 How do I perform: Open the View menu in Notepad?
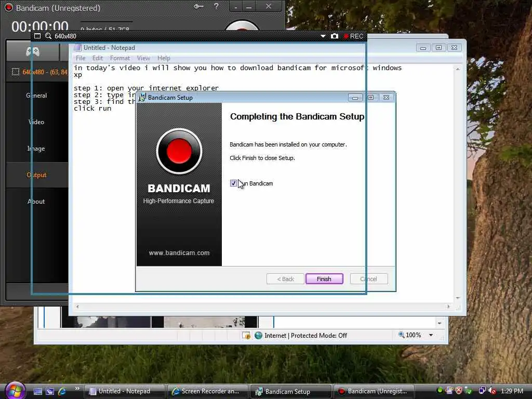(143, 58)
